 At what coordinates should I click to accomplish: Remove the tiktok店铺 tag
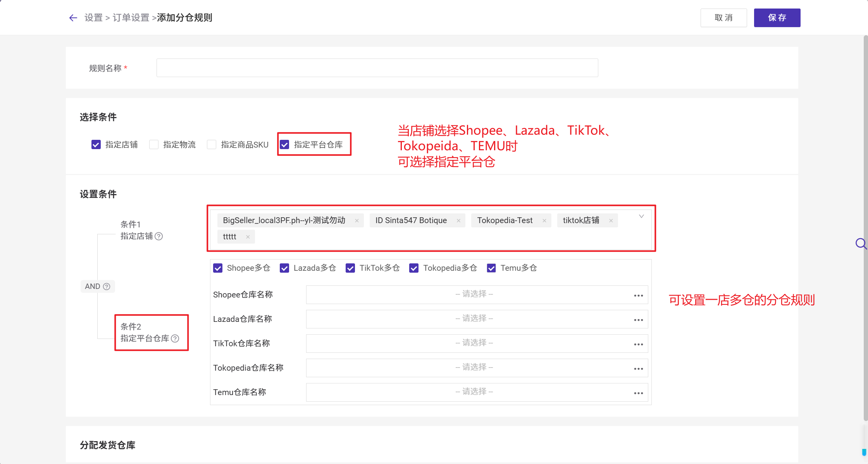coord(611,221)
